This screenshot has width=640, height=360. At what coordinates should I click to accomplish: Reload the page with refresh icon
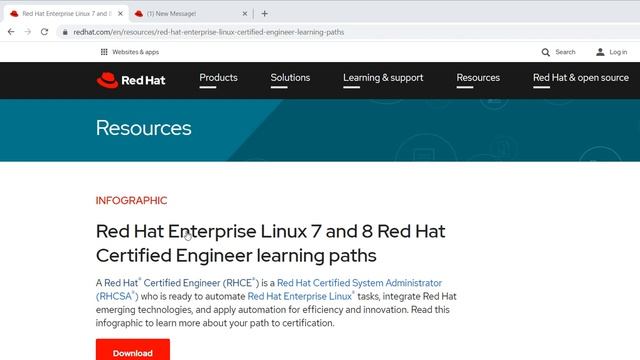(44, 32)
